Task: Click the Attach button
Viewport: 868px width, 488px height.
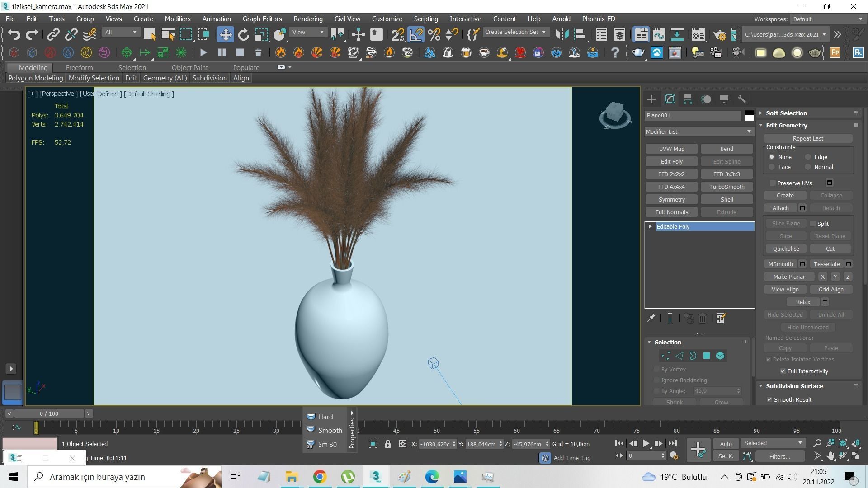Action: [780, 208]
